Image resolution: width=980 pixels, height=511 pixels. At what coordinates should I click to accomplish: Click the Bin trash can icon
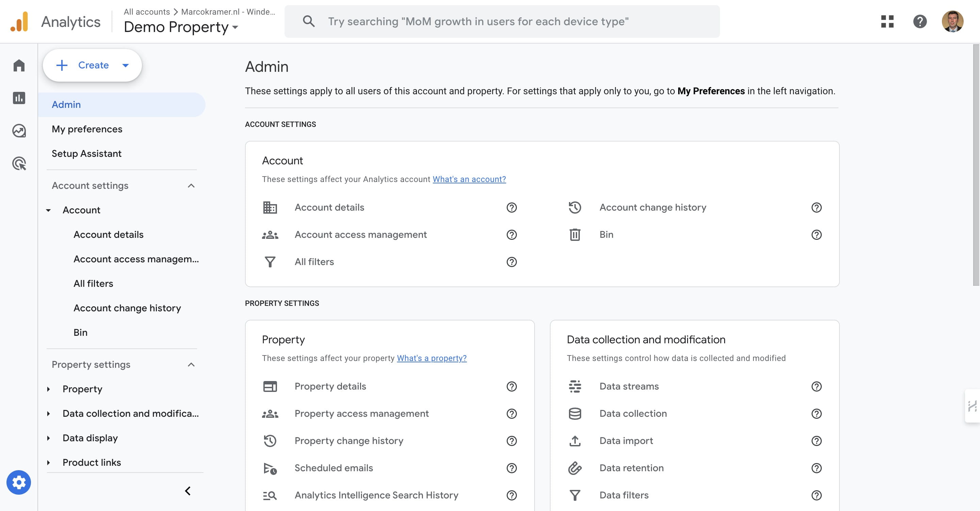[574, 235]
